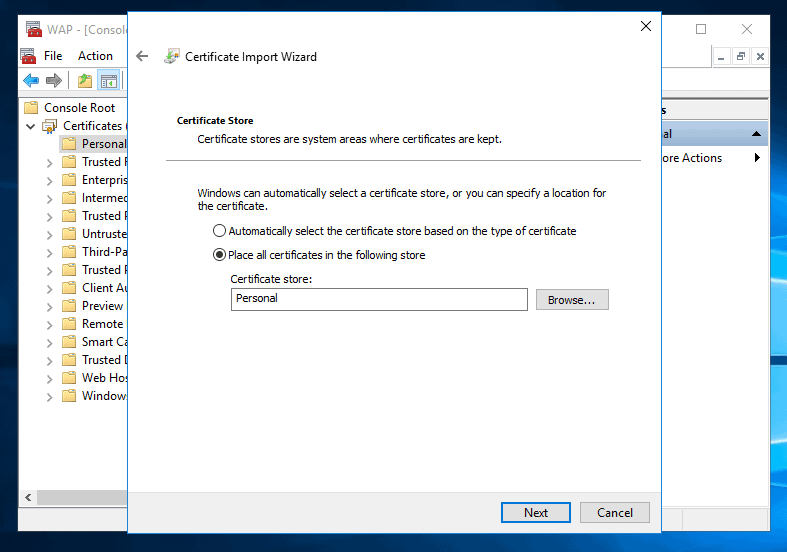787x552 pixels.
Task: Select the Personal store in tree
Action: pyautogui.click(x=104, y=144)
